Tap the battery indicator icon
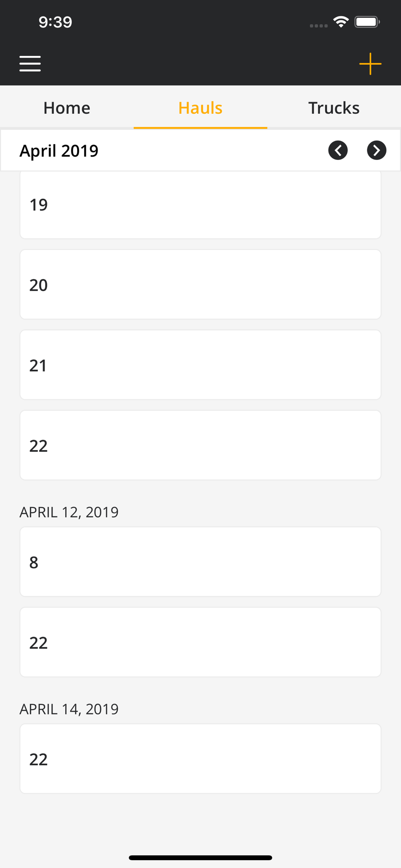The height and width of the screenshot is (868, 401). pos(367,22)
